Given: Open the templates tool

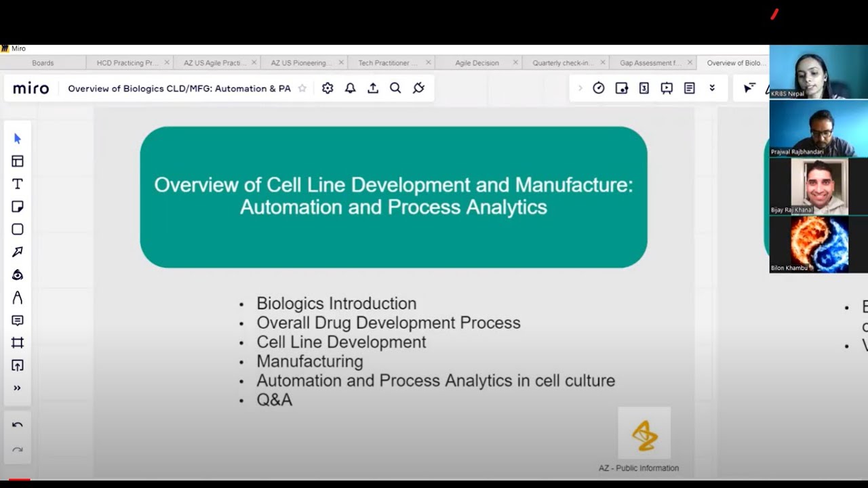Looking at the screenshot, I should [18, 161].
